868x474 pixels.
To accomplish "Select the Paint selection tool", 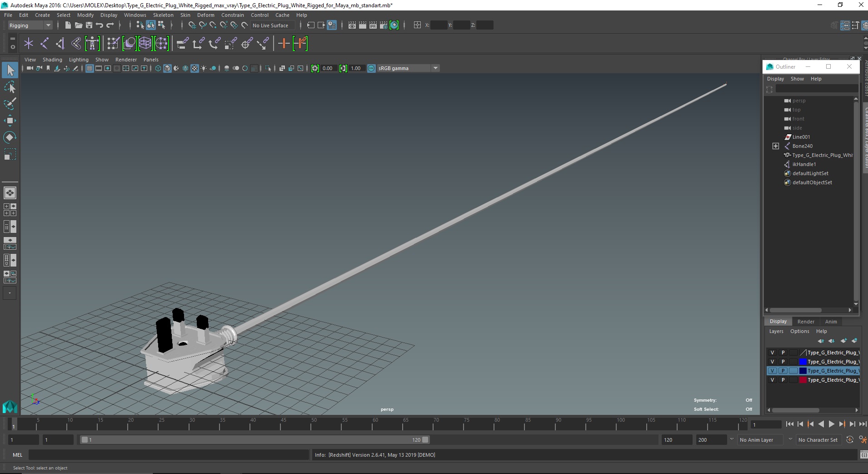I will pos(10,103).
